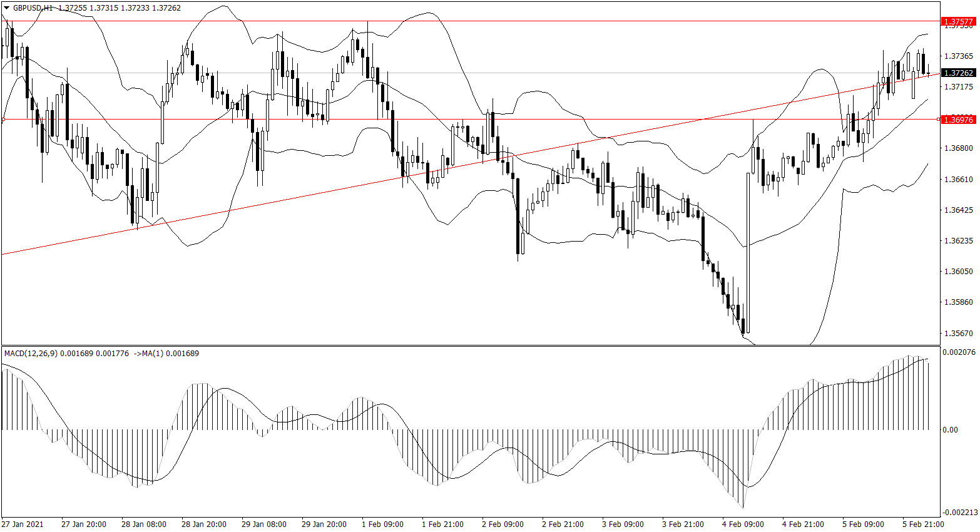
Task: Click the GBPUSD,H1 symbol title
Action: pyautogui.click(x=33, y=8)
